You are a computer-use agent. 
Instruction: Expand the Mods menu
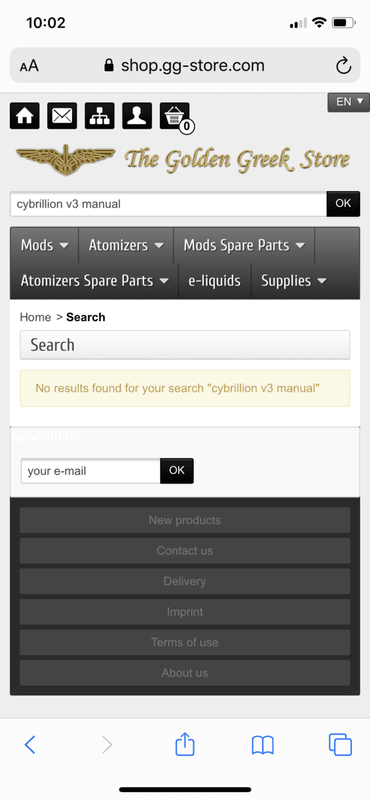[x=44, y=245]
